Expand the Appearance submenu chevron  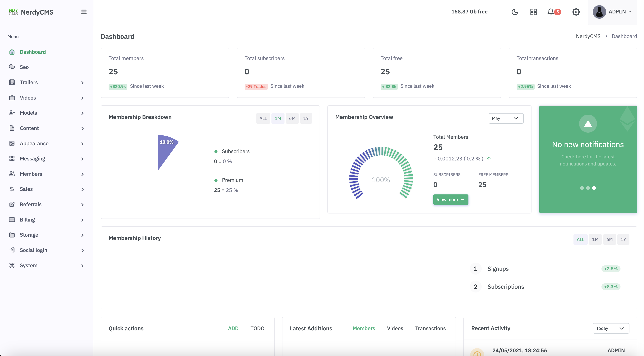coord(82,144)
